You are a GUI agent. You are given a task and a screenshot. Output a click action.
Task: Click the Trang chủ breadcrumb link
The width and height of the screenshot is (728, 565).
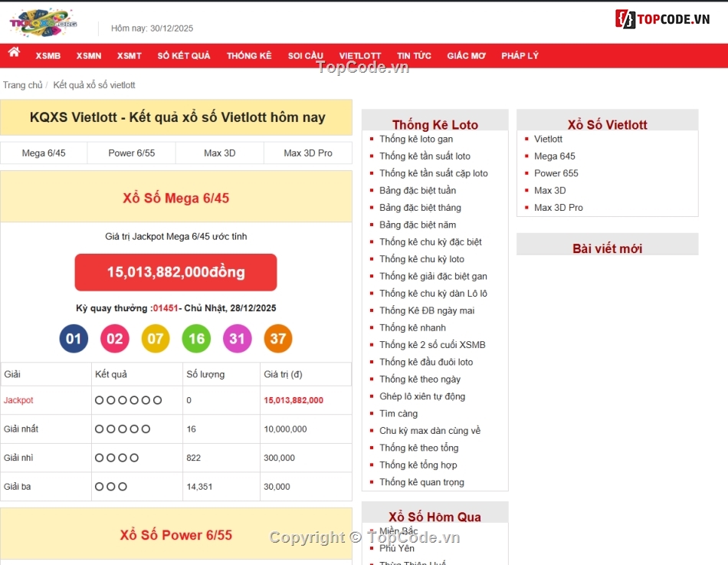(23, 84)
